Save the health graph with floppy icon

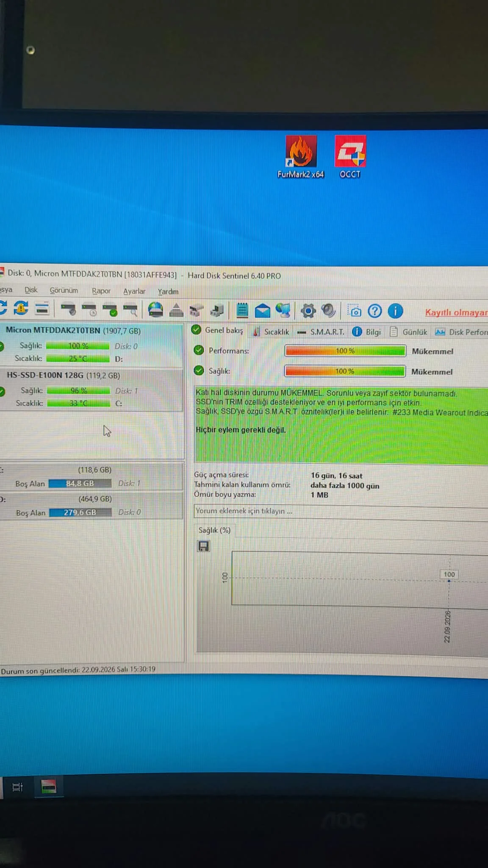pos(204,546)
